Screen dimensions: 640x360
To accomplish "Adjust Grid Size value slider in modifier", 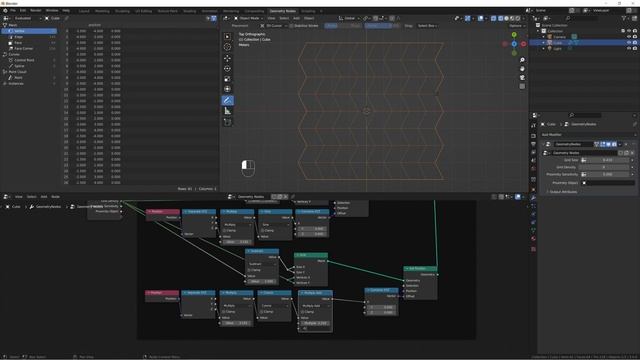I will pyautogui.click(x=607, y=160).
